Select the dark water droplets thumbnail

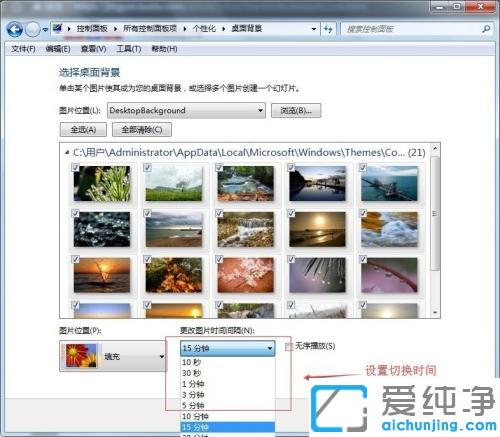pyautogui.click(x=102, y=229)
